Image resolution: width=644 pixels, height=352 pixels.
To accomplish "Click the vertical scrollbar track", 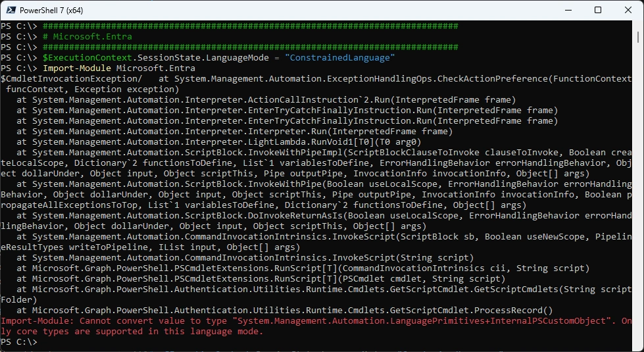I will pos(638,197).
